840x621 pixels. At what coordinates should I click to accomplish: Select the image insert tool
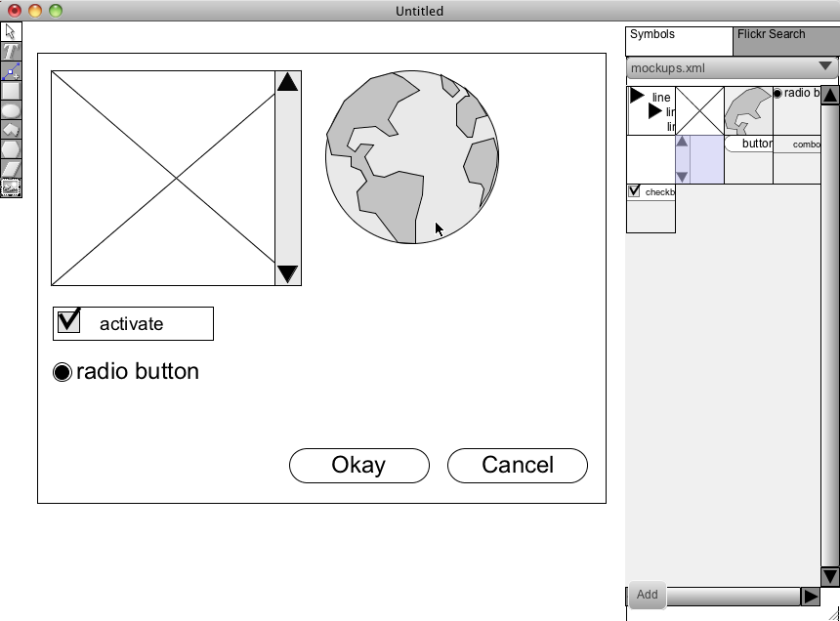pos(11,188)
